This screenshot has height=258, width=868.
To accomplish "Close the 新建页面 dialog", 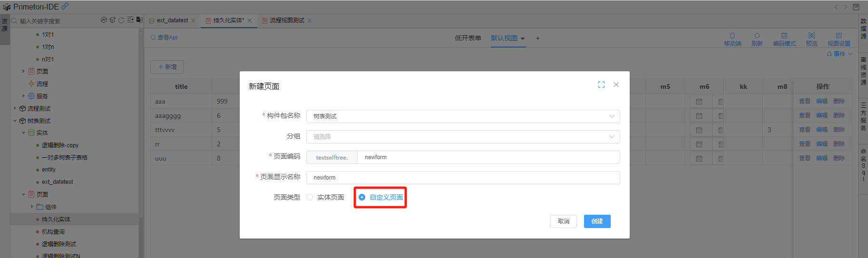I will (x=616, y=85).
